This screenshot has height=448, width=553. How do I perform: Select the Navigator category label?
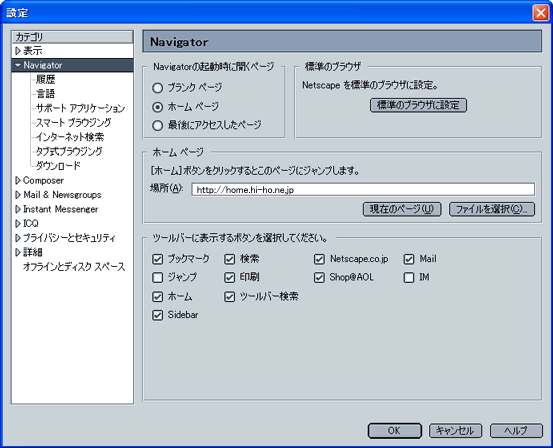43,65
